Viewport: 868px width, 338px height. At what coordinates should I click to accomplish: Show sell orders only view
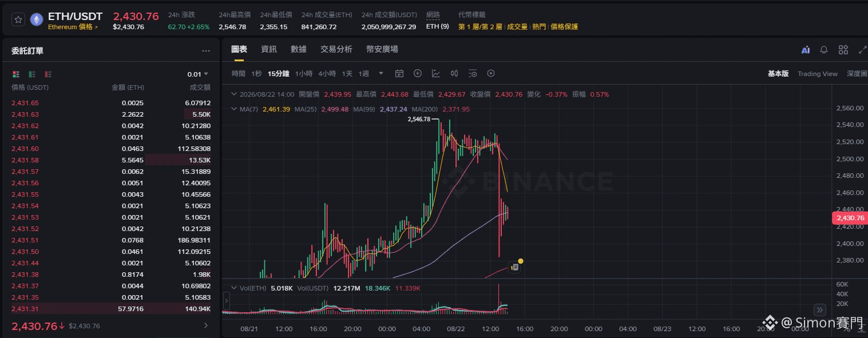click(x=48, y=74)
